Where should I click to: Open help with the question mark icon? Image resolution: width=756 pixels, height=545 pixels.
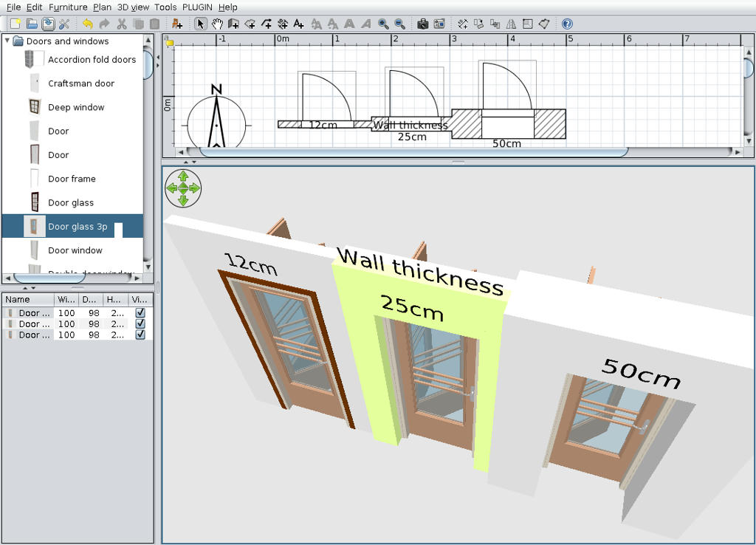point(567,24)
